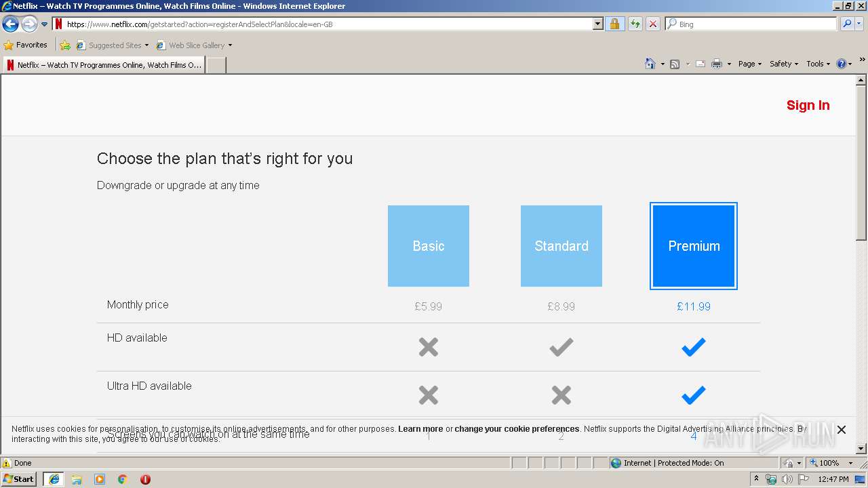Select the Netflix browser tab

pyautogui.click(x=104, y=65)
